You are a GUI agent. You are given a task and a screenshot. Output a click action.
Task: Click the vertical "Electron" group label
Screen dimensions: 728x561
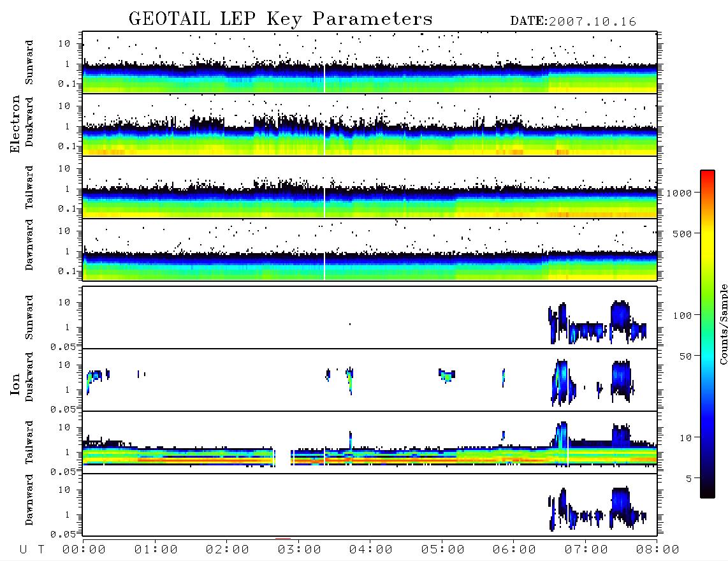15,124
